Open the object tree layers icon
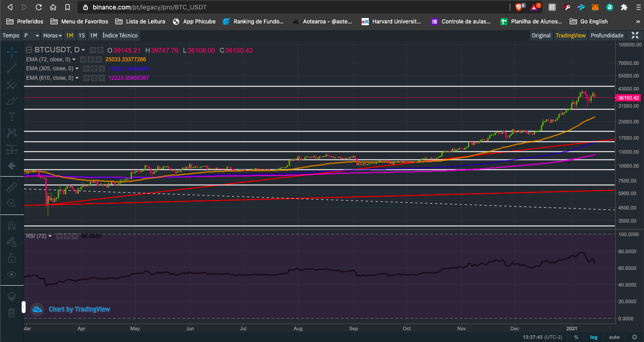Viewport: 644px width, 342px height. [12, 296]
